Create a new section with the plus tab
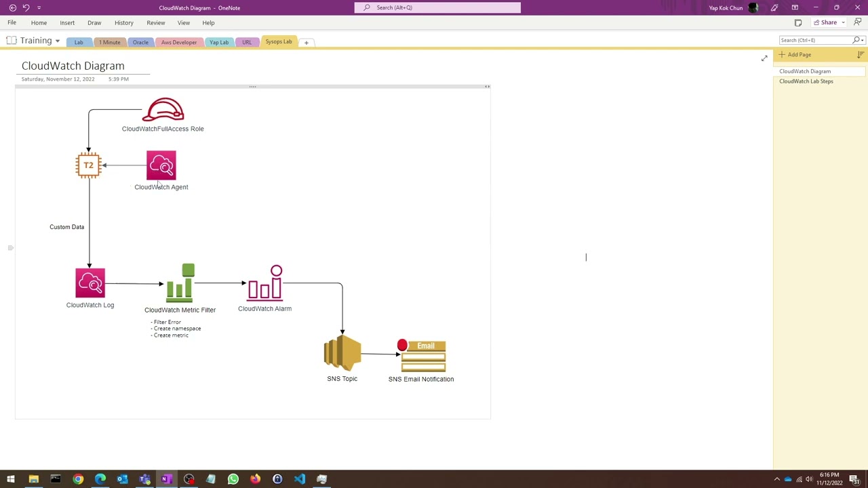 pyautogui.click(x=306, y=43)
